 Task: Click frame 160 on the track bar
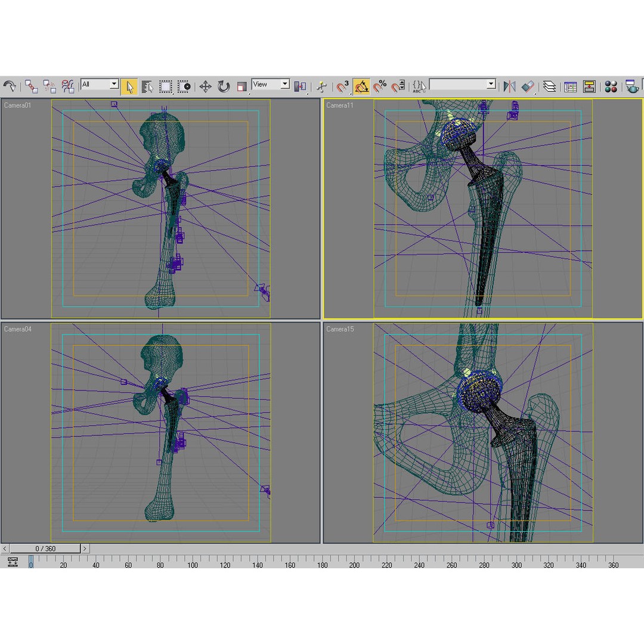[x=290, y=565]
